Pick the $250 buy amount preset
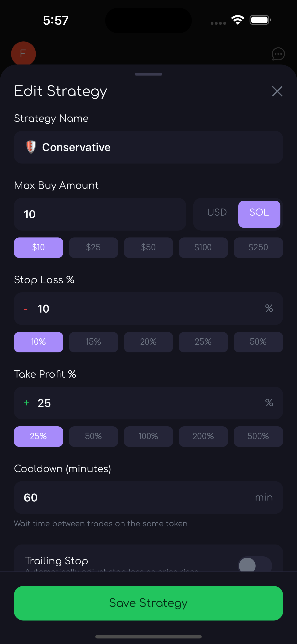Image resolution: width=297 pixels, height=644 pixels. [x=258, y=248]
